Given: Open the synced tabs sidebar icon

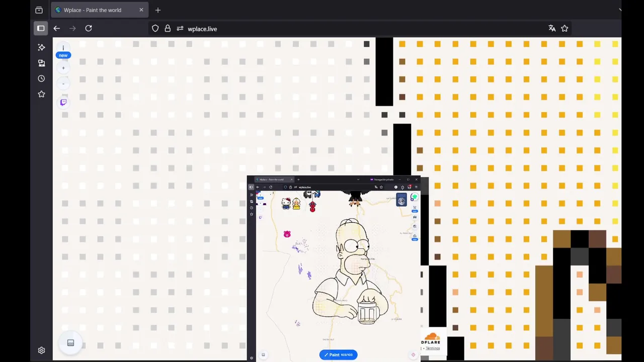Looking at the screenshot, I should 41,63.
